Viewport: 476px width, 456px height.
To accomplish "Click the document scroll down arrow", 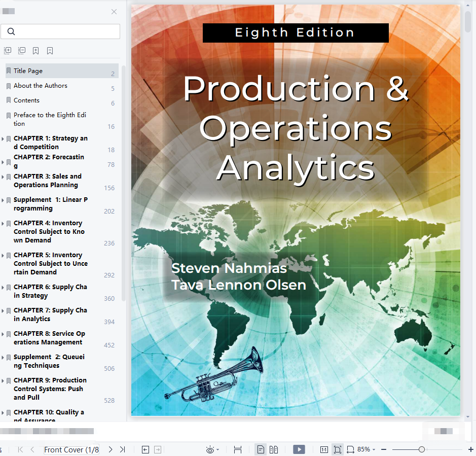I will (468, 417).
